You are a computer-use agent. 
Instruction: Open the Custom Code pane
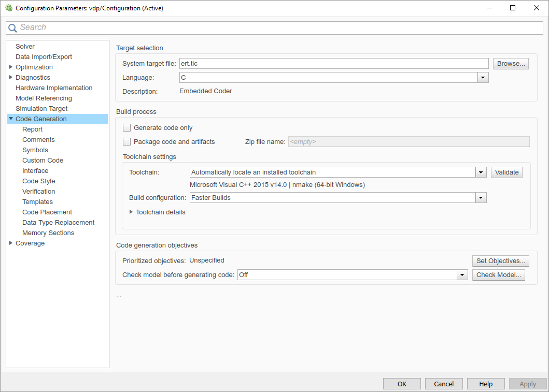click(43, 160)
